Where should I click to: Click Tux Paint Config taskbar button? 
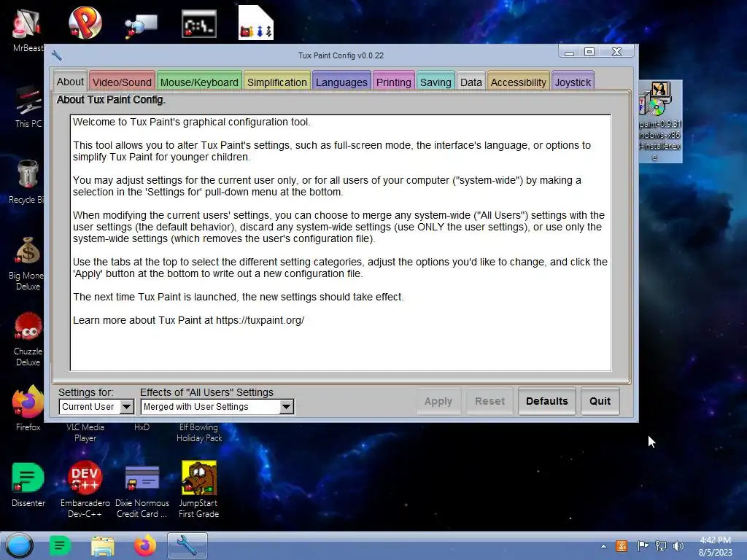187,545
